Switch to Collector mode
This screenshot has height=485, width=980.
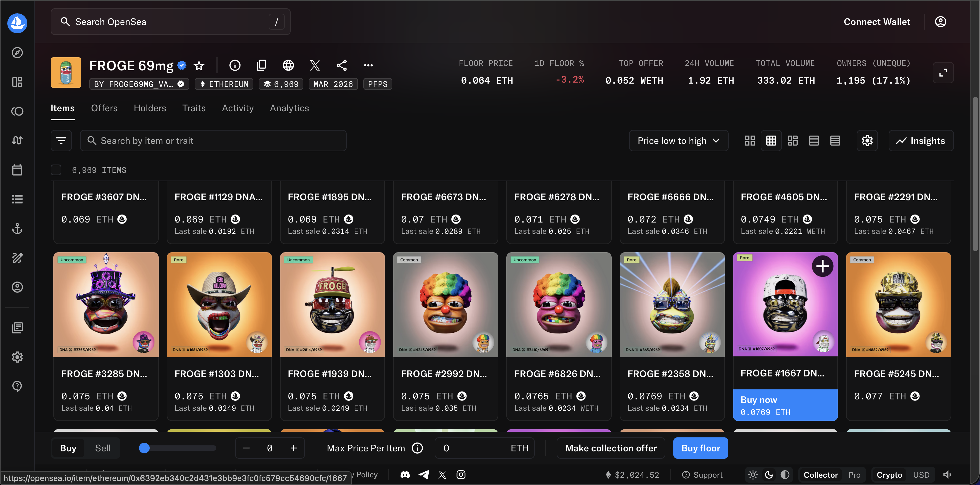click(820, 475)
